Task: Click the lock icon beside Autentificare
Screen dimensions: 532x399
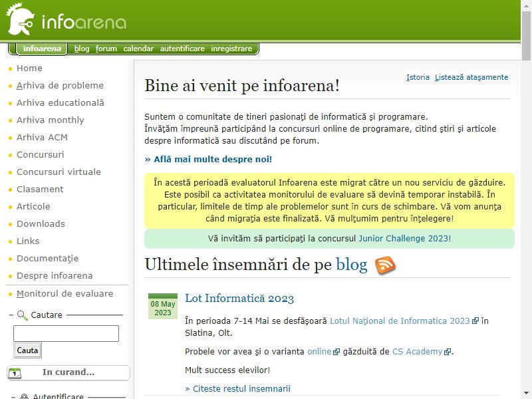Action: click(24, 396)
